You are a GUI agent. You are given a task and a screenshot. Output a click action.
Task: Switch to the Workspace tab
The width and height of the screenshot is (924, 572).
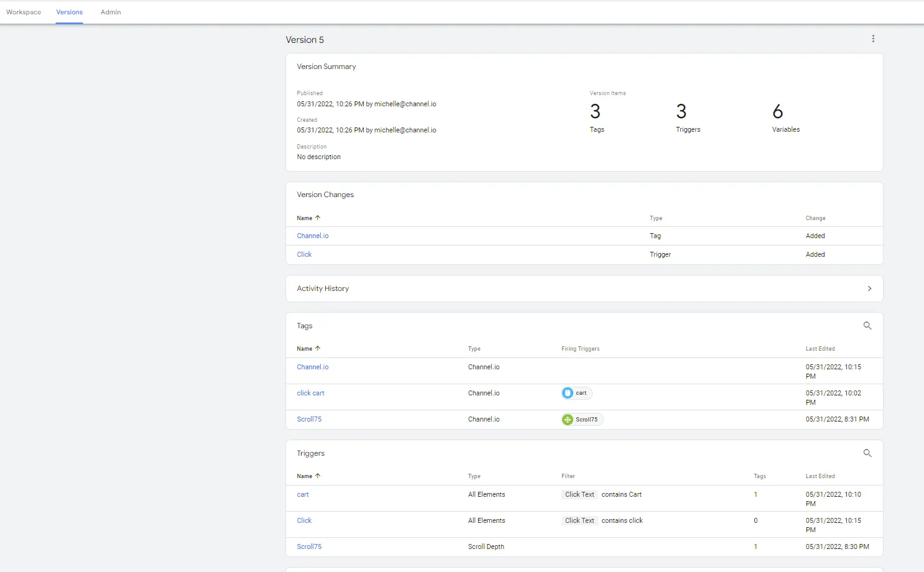coord(24,12)
